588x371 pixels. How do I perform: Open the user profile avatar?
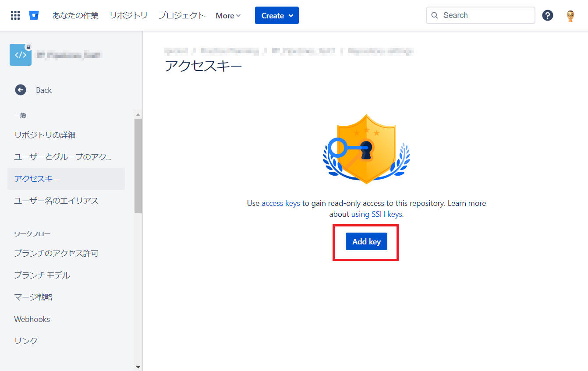pyautogui.click(x=570, y=16)
